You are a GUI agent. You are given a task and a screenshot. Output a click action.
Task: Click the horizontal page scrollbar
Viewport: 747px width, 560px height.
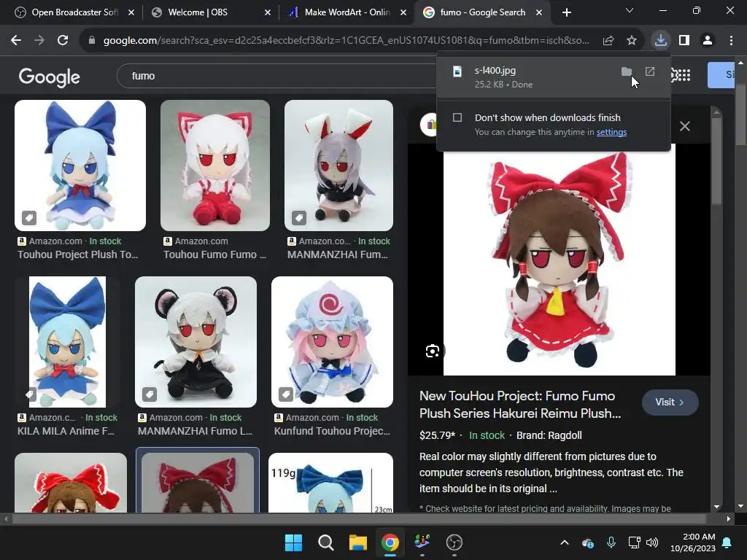tap(358, 518)
